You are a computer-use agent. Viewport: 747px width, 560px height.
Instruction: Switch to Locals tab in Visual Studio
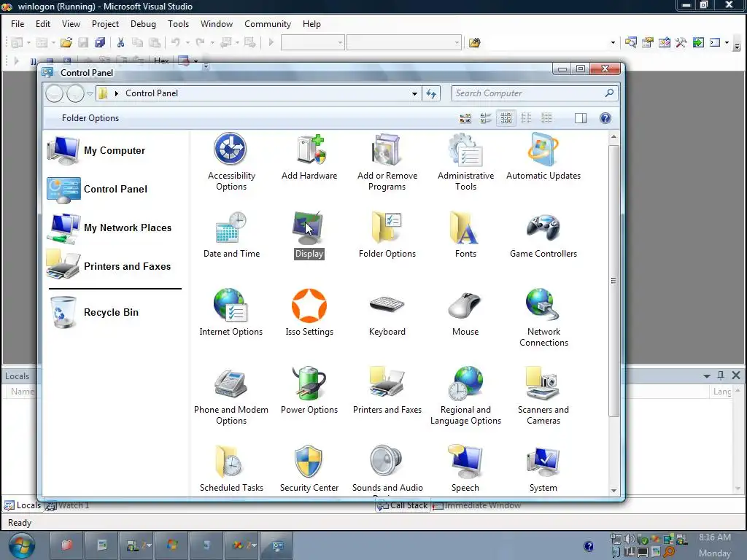point(23,505)
